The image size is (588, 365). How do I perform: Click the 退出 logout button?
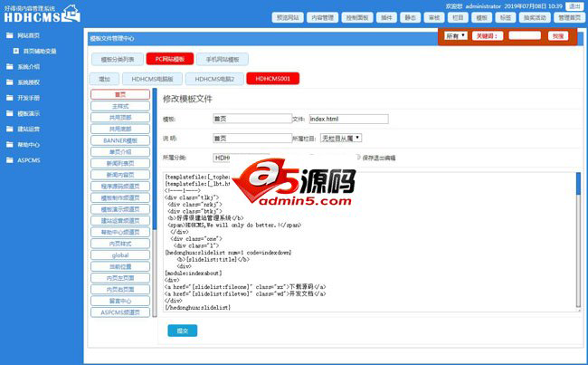574,6
